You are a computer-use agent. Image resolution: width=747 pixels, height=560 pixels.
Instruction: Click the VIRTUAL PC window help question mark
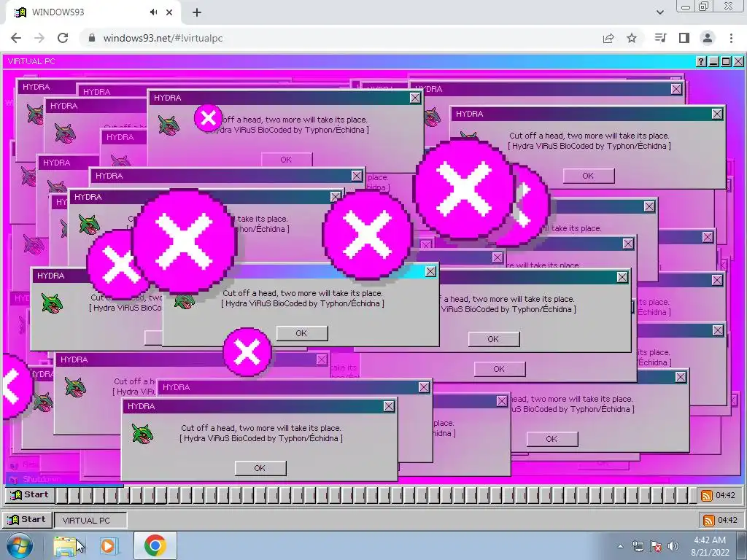coord(701,61)
